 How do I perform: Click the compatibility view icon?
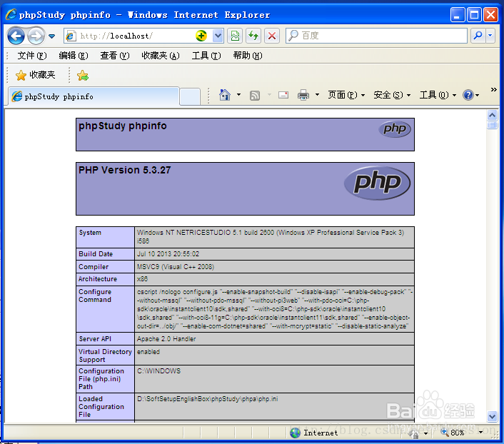pos(235,36)
